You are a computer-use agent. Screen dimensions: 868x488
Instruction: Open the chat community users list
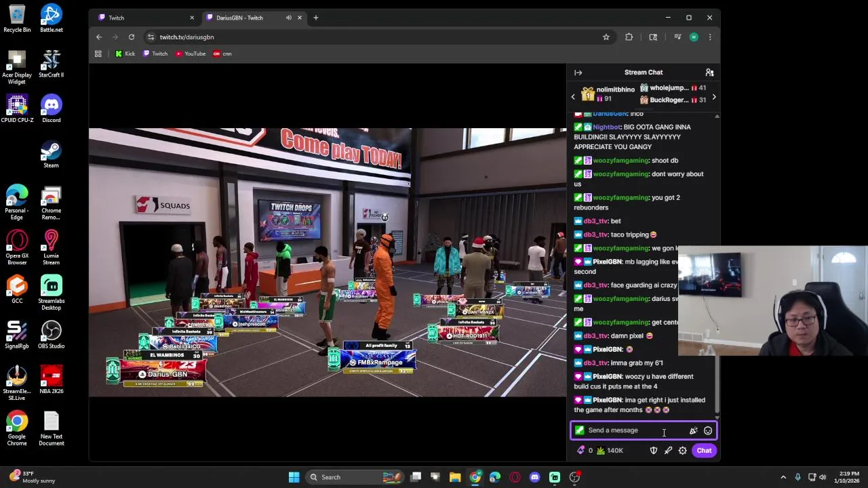click(x=709, y=73)
